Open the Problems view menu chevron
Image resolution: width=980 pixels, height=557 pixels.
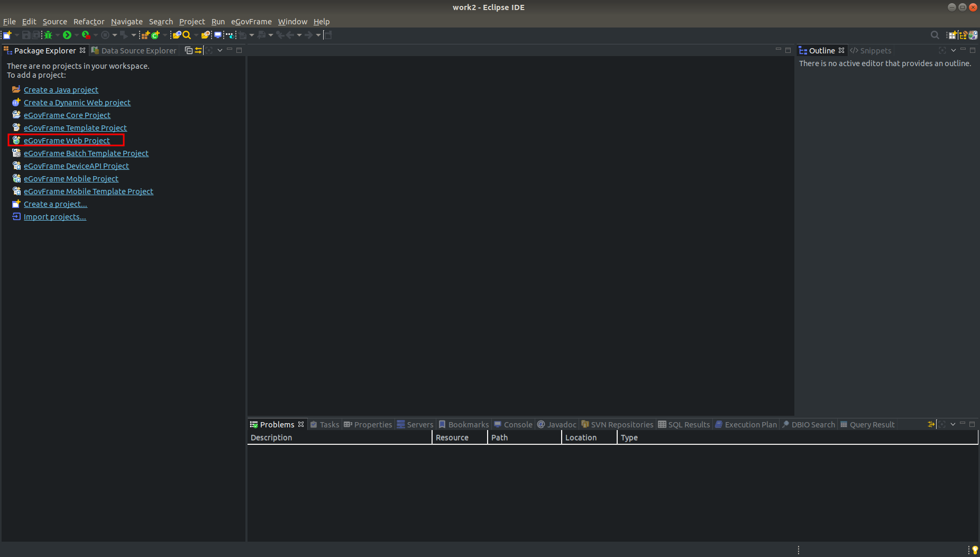(953, 424)
